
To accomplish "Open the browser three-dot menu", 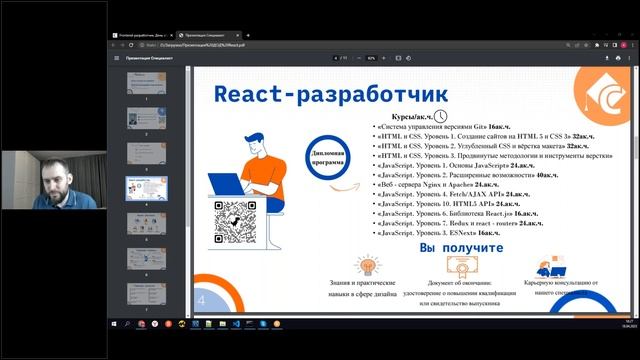I will (632, 45).
